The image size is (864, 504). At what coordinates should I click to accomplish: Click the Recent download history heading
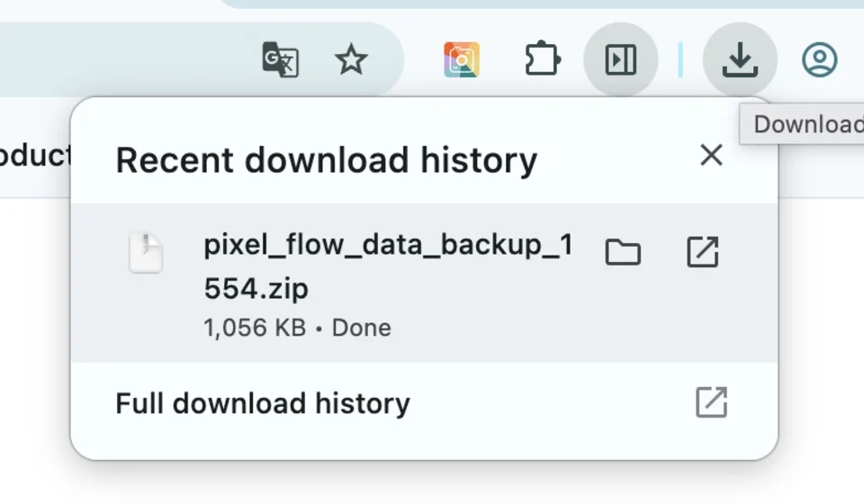point(326,160)
